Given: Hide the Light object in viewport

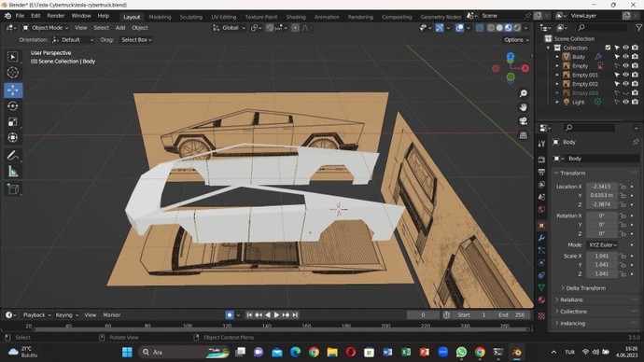Looking at the screenshot, I should pos(626,102).
